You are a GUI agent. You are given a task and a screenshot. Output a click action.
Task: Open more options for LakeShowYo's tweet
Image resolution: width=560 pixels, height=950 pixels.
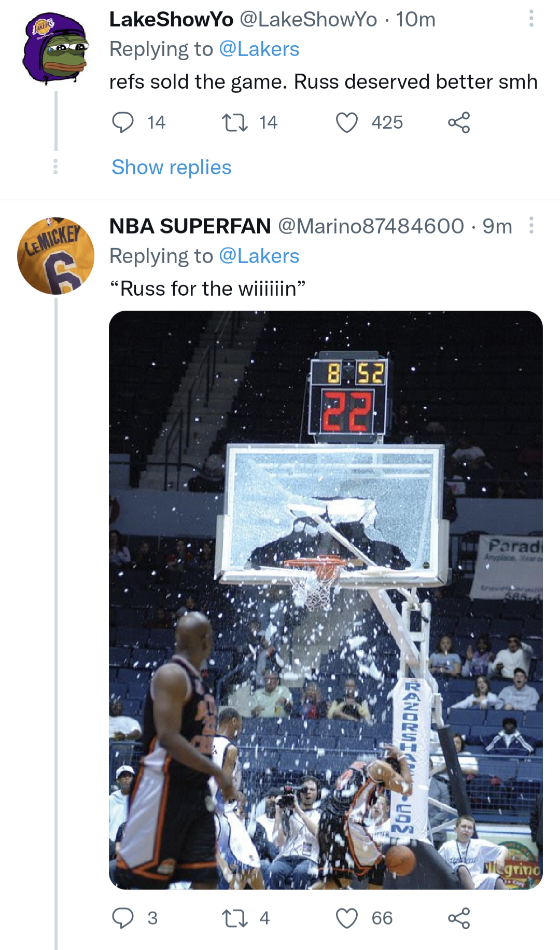(531, 19)
